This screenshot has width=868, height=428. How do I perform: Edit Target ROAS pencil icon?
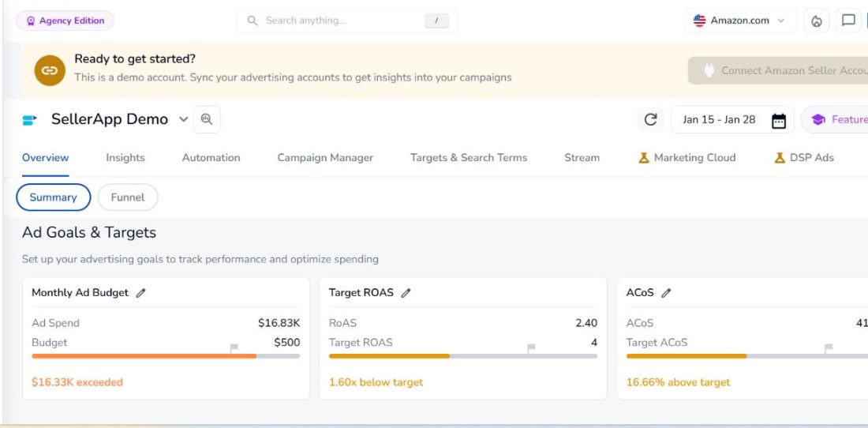406,293
